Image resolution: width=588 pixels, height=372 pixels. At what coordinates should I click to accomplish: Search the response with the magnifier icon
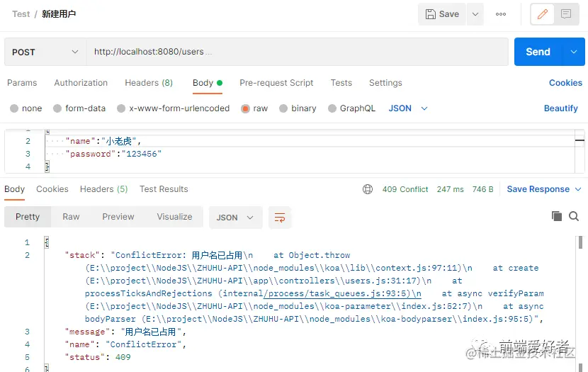pyautogui.click(x=574, y=216)
